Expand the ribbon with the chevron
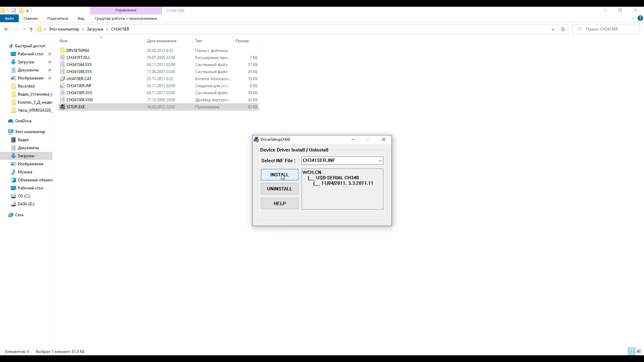The width and height of the screenshot is (644, 362). pos(633,18)
